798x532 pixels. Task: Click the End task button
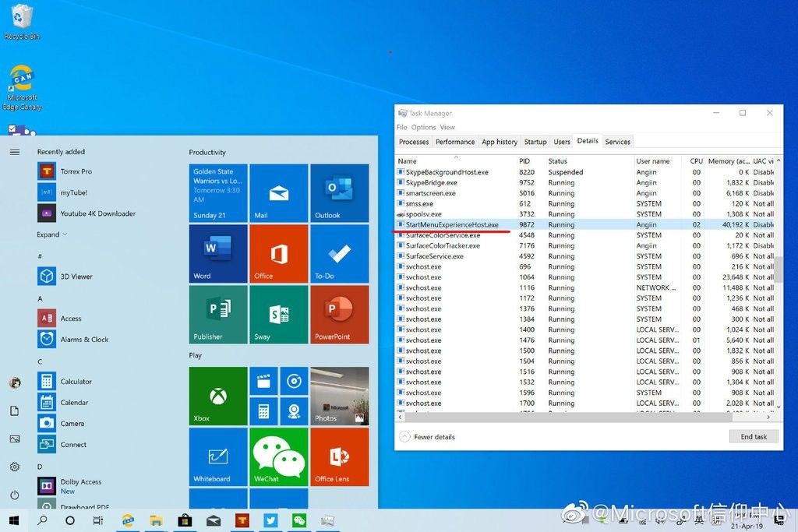tap(753, 437)
